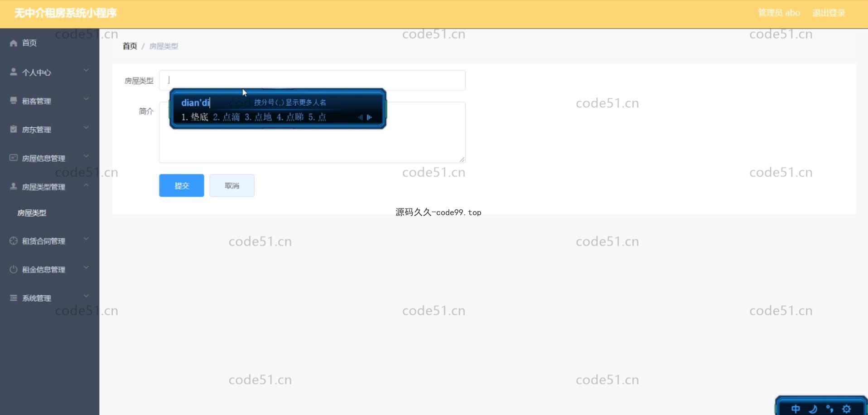Collapse the 房屋类型管理 menu chevron
The image size is (868, 415).
tap(86, 185)
